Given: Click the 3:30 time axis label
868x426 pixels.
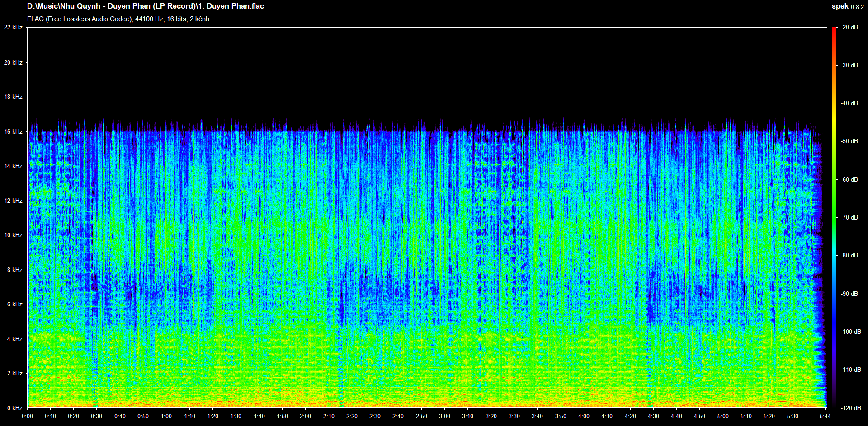Looking at the screenshot, I should pos(514,417).
